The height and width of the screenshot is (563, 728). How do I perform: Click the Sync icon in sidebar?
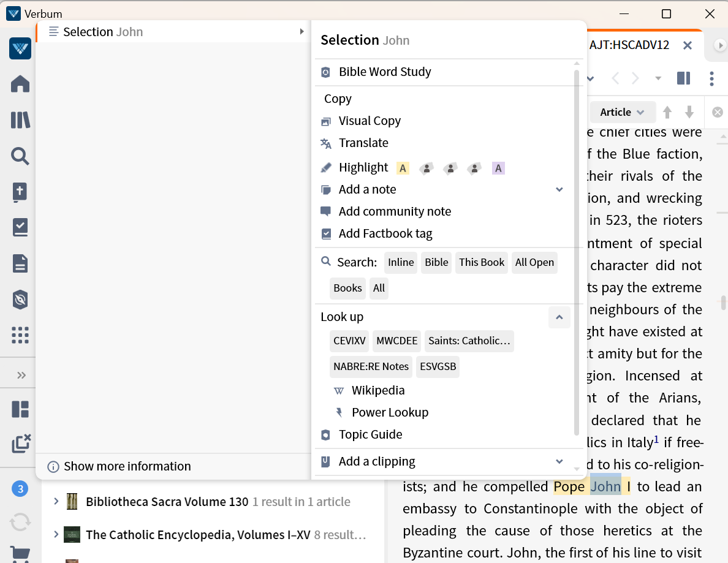[x=20, y=523]
